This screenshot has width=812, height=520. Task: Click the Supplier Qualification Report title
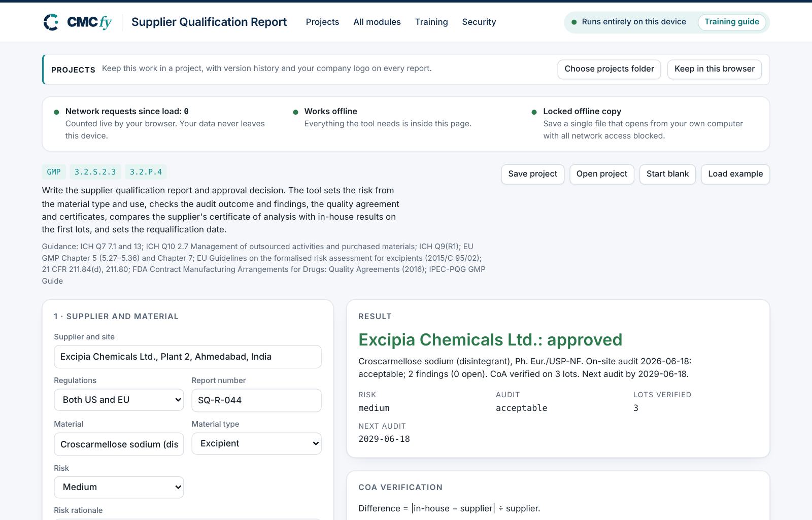[209, 22]
